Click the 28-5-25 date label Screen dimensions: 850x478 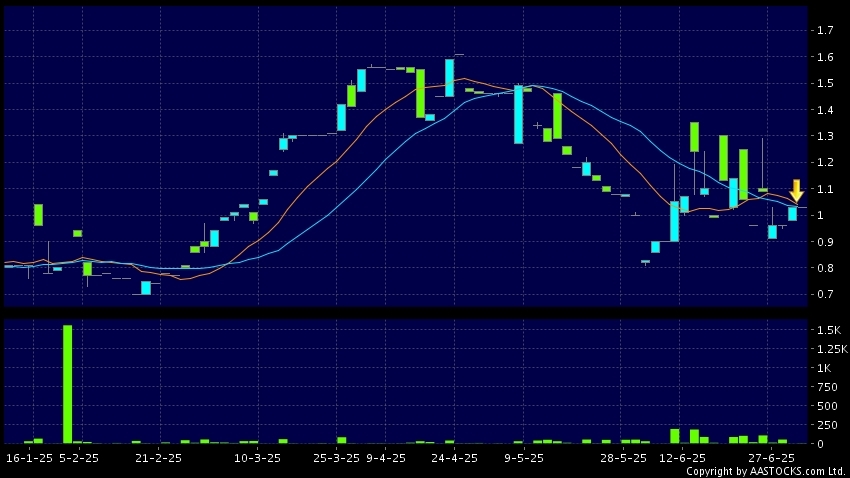tap(623, 458)
